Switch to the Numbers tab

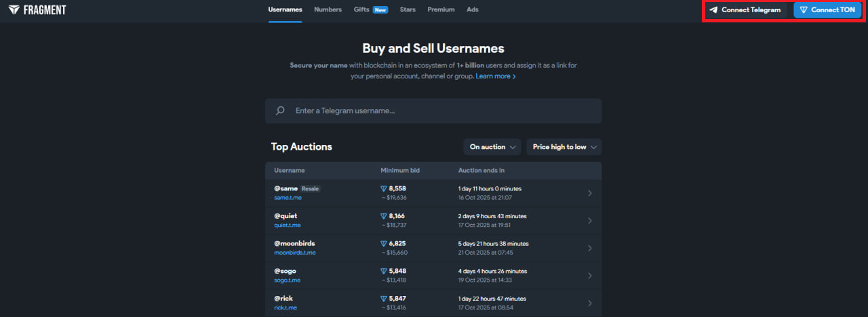point(328,9)
